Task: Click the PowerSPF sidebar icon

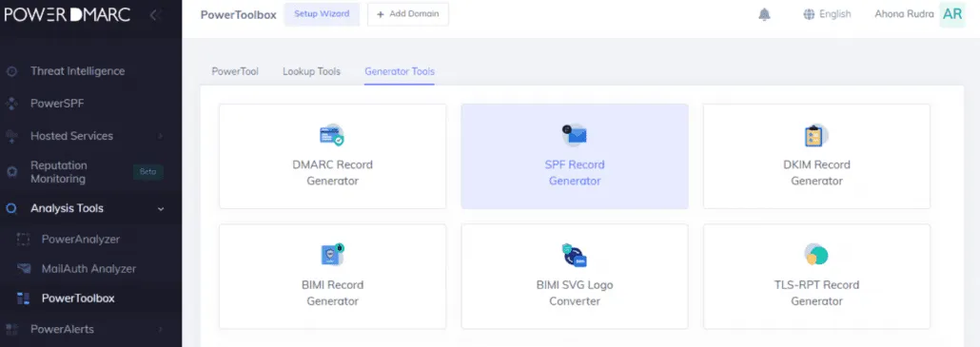Action: pyautogui.click(x=11, y=105)
